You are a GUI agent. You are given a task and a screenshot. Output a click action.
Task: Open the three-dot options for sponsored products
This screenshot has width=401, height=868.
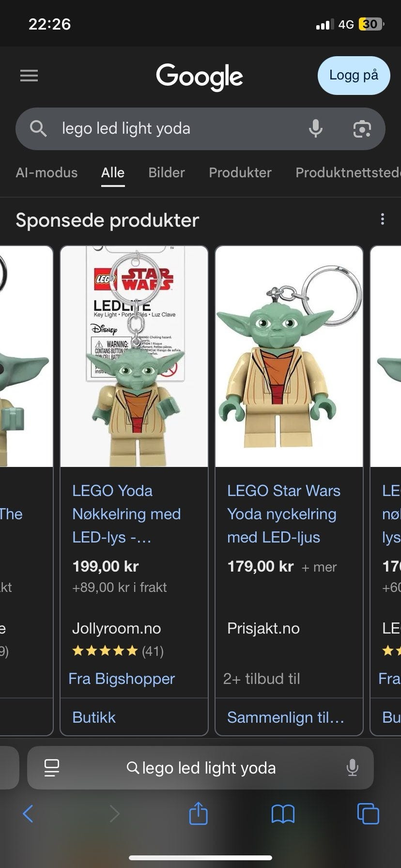(383, 219)
